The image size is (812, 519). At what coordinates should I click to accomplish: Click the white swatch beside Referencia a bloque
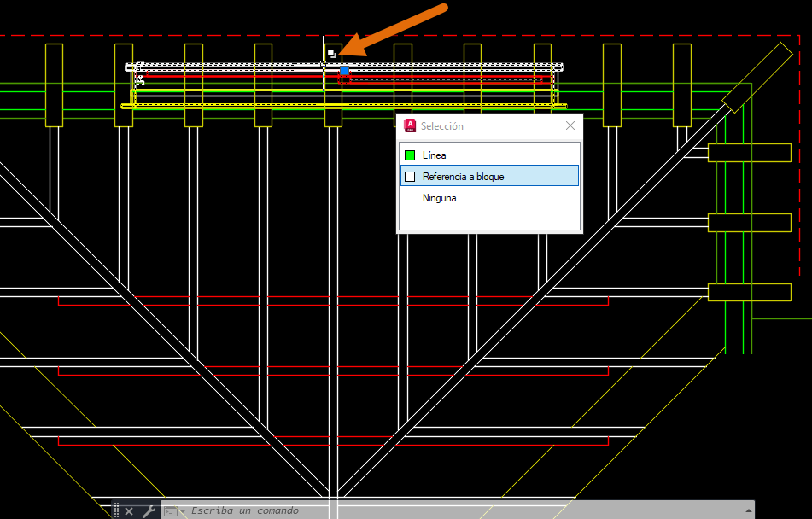(x=410, y=177)
